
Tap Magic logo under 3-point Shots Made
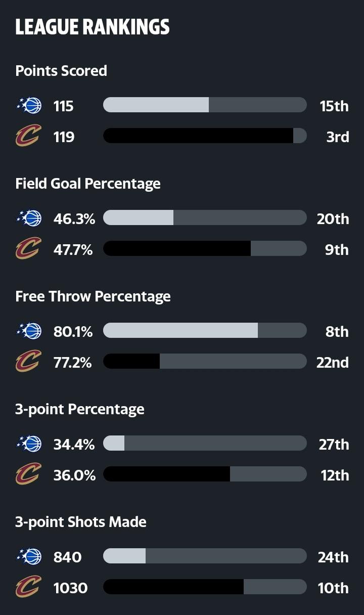[x=29, y=556]
